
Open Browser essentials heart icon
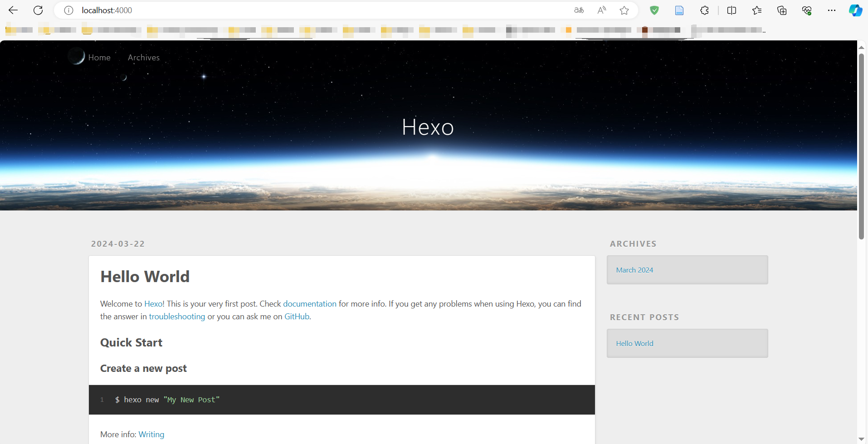point(807,10)
